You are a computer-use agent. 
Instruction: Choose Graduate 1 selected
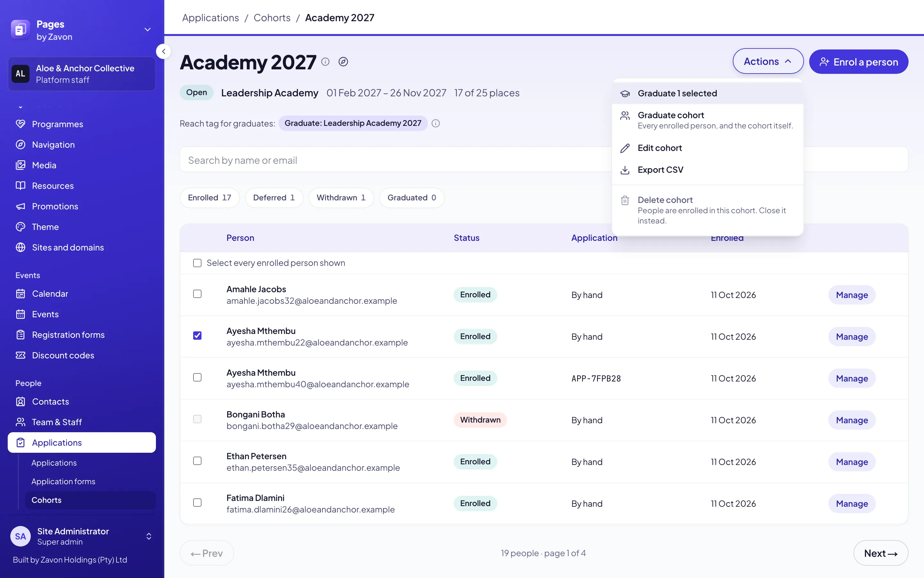(707, 93)
